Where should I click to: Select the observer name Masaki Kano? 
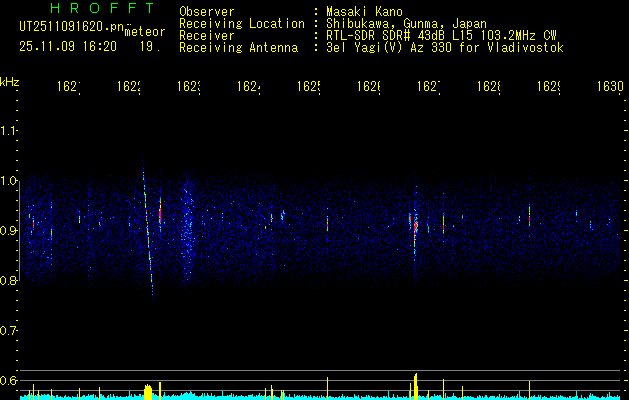[x=364, y=12]
